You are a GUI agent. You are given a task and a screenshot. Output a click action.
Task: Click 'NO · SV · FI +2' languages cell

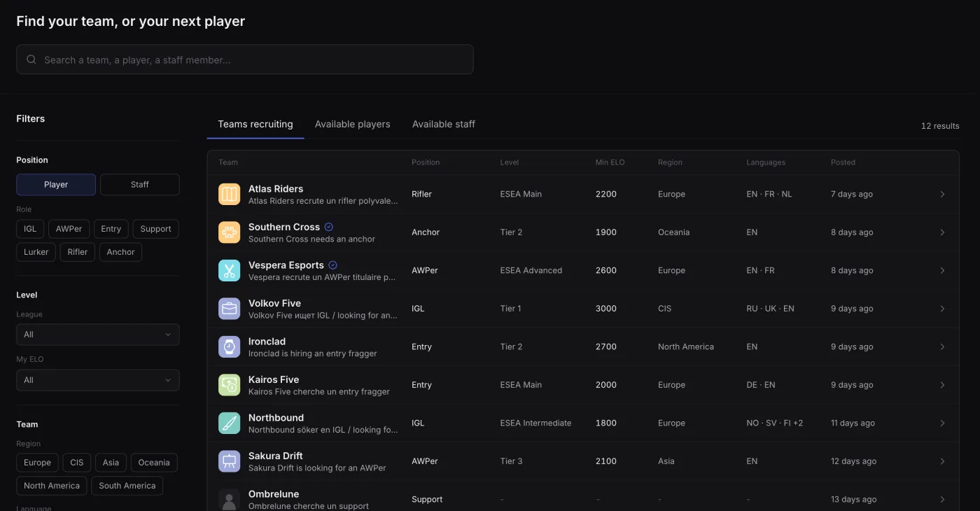tap(775, 423)
